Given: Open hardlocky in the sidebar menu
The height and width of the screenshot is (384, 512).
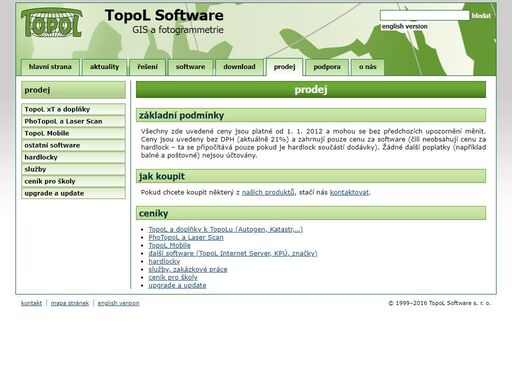Looking at the screenshot, I should click(73, 157).
